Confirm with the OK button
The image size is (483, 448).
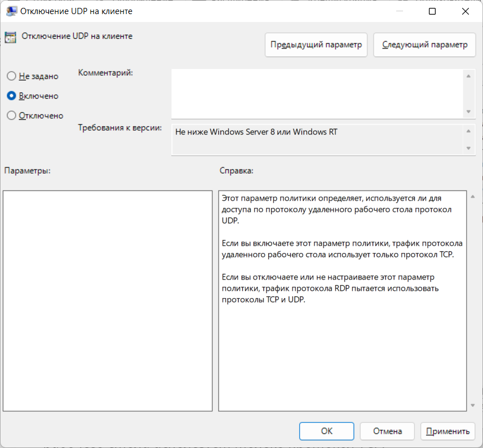tap(326, 431)
